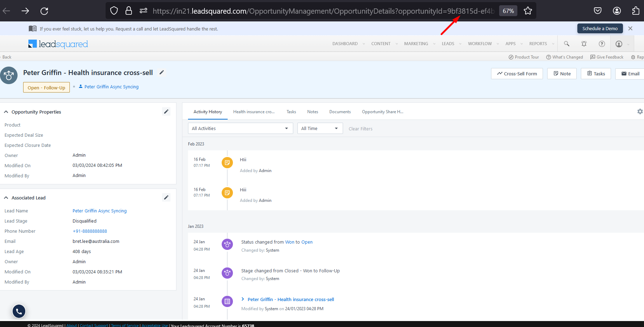This screenshot has width=644, height=327.
Task: Open phone number +91-8888888888 link
Action: point(90,231)
